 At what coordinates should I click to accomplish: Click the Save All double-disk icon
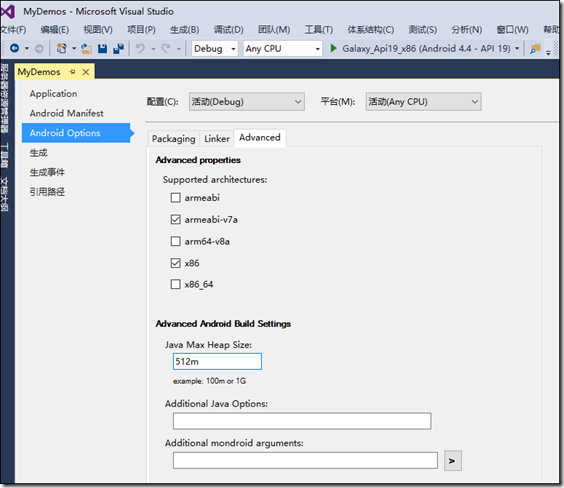[x=118, y=49]
